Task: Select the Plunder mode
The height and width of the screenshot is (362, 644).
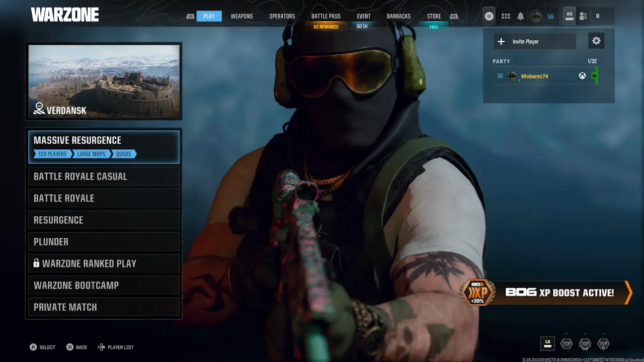Action: (104, 242)
